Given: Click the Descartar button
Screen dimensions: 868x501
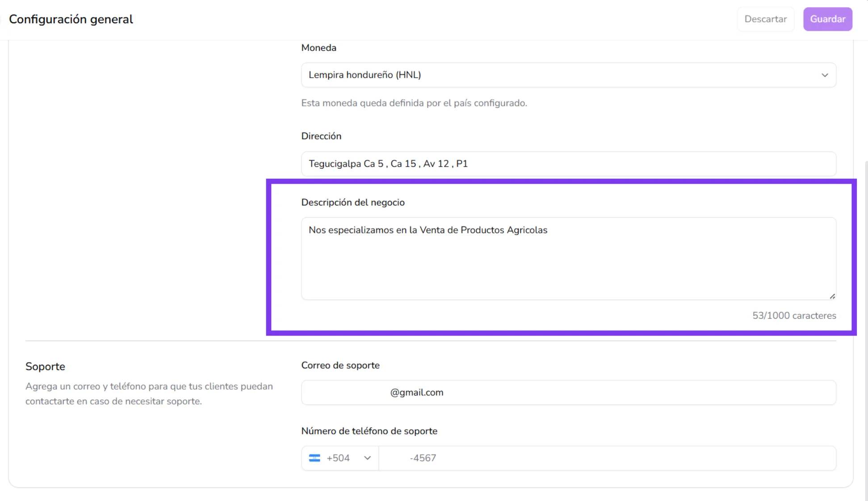Looking at the screenshot, I should coord(765,19).
